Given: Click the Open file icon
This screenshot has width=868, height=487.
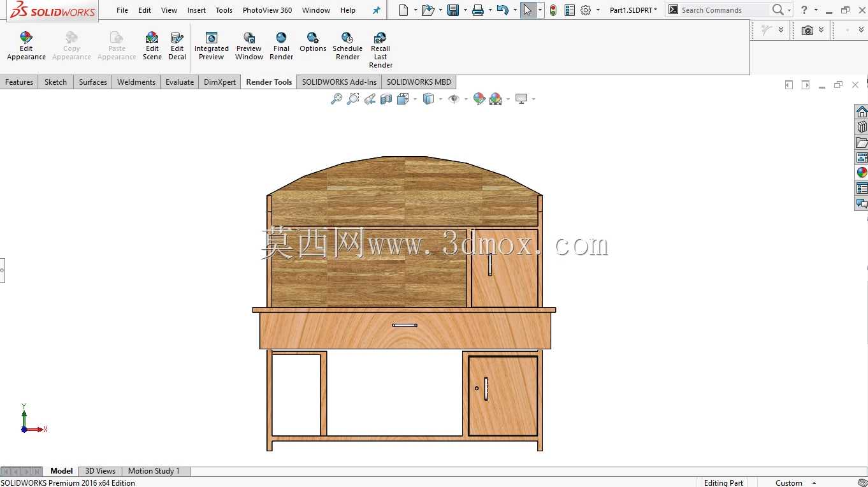Looking at the screenshot, I should 428,10.
